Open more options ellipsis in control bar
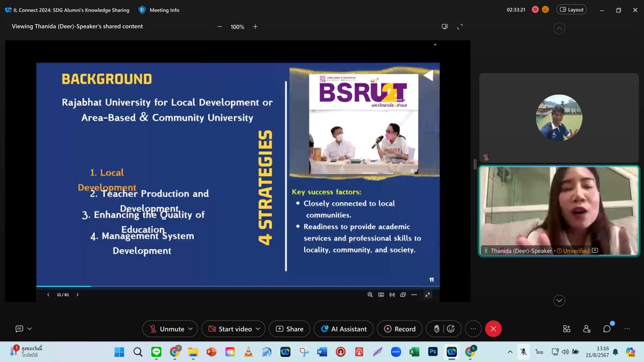Screen dimensions: 644x362 473,329
